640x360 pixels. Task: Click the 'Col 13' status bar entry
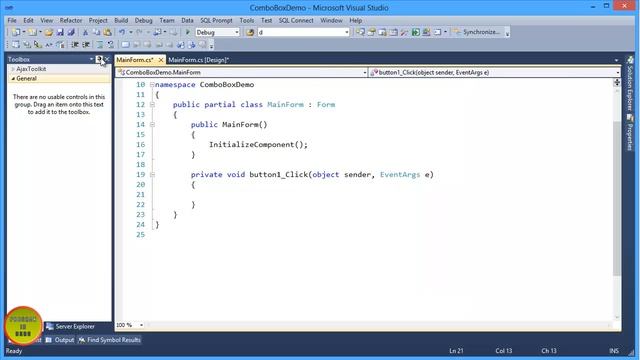coord(504,351)
